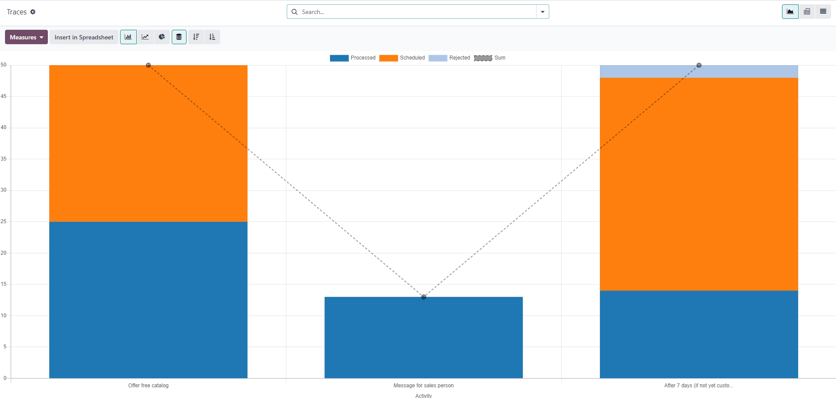Click Insert in Spreadsheet button
Image resolution: width=836 pixels, height=398 pixels.
point(84,37)
